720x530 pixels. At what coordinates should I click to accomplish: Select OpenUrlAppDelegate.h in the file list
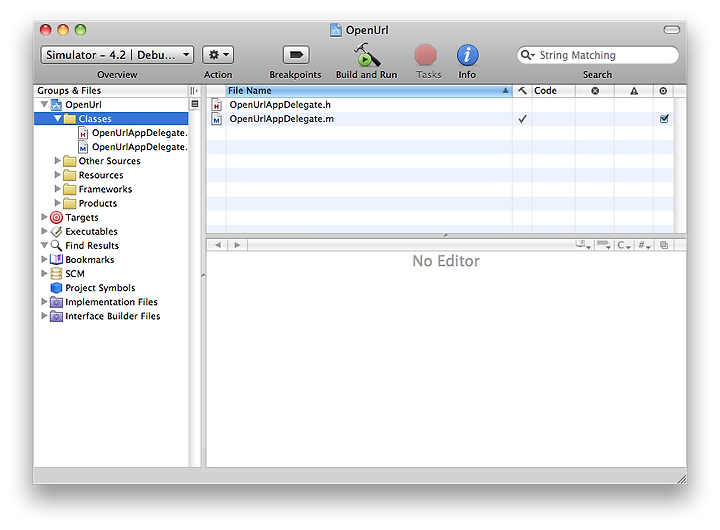(x=280, y=105)
